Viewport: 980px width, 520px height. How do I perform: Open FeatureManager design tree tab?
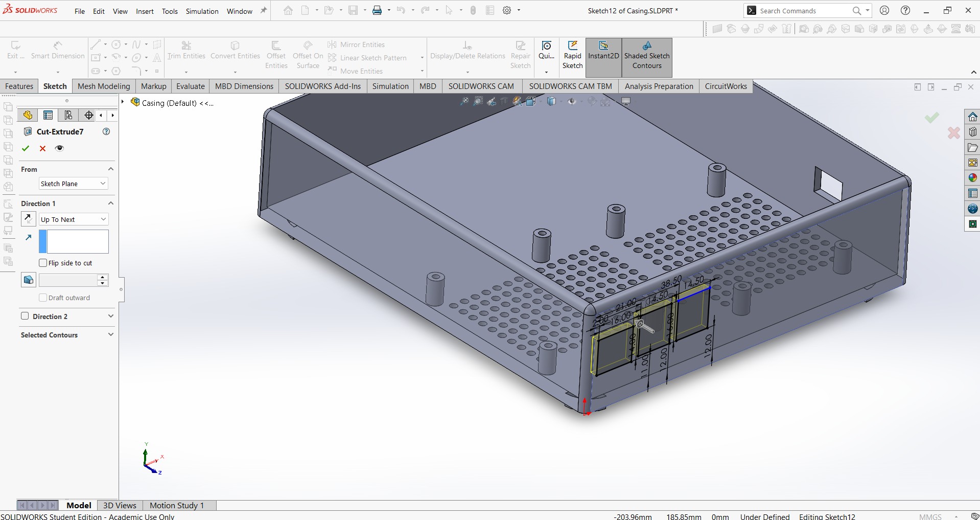[28, 115]
